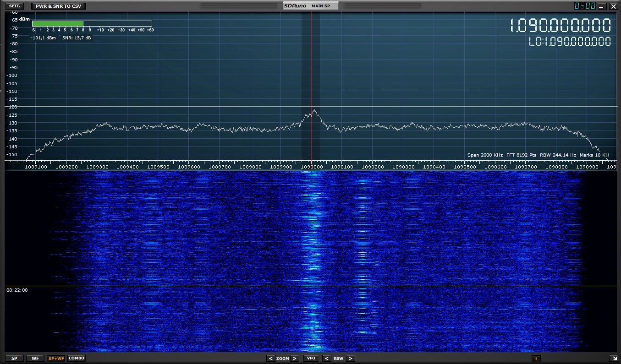Viewport: 621px width, 364px height.
Task: Select the SP+WF display mode
Action: pos(56,359)
